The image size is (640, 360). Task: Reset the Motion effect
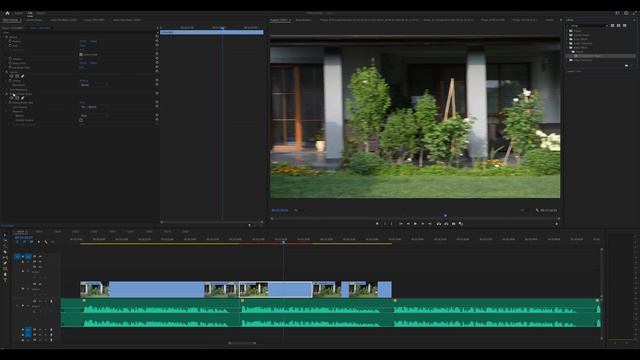(x=157, y=37)
